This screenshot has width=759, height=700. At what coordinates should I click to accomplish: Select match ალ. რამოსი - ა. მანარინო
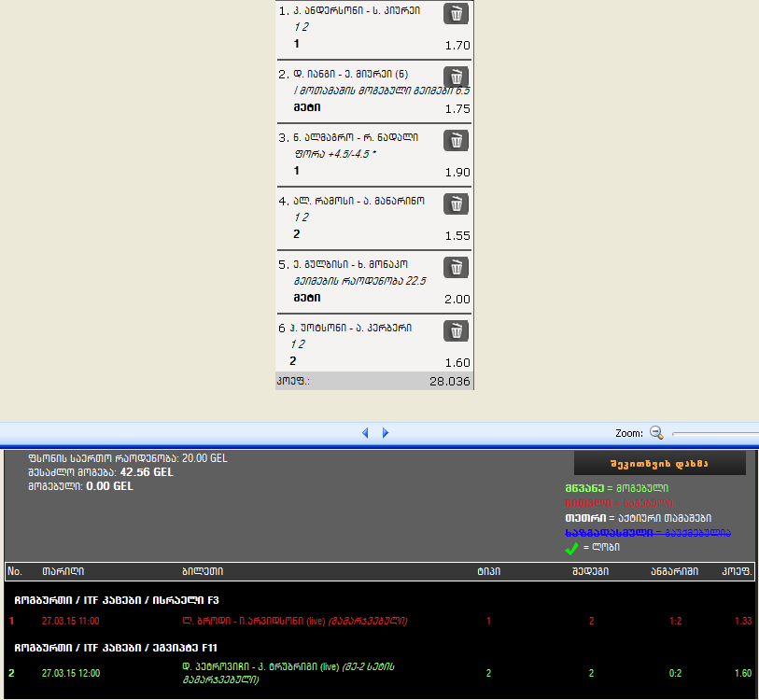[358, 201]
